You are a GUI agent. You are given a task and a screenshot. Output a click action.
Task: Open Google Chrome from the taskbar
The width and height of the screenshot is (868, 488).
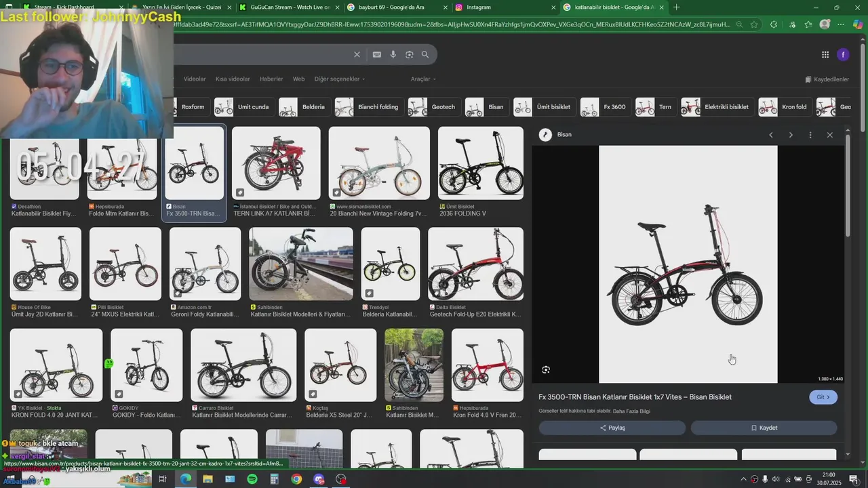(x=296, y=479)
